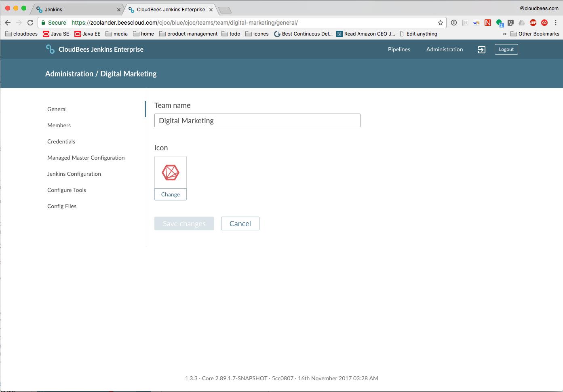
Task: Click the faded R extension icon
Action: [465, 23]
